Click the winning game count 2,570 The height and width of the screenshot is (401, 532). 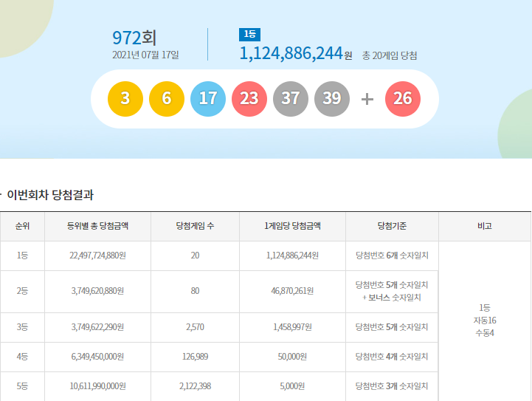click(x=195, y=327)
